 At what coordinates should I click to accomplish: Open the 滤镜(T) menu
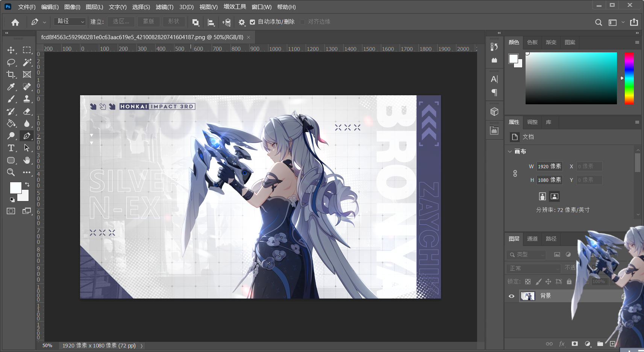[165, 7]
